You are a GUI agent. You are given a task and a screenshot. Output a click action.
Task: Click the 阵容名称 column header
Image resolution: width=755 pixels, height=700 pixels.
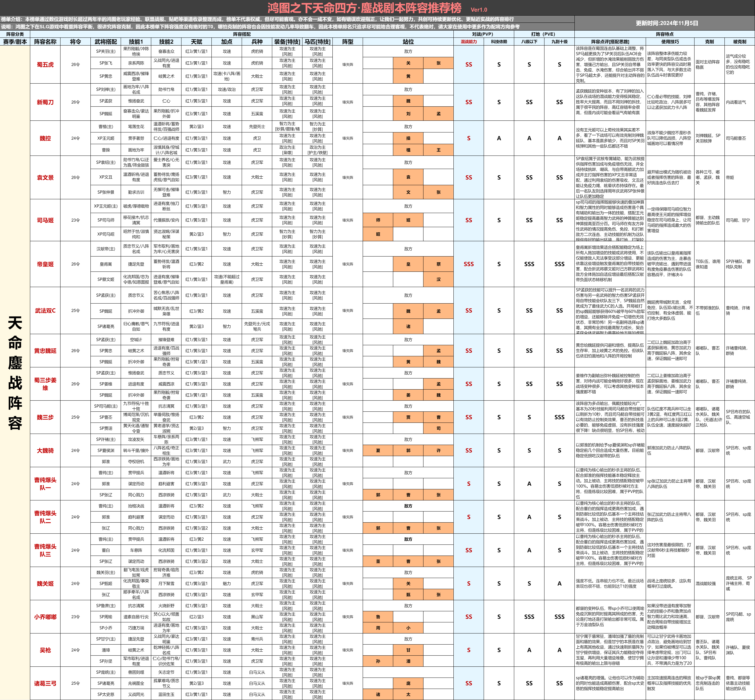click(45, 42)
